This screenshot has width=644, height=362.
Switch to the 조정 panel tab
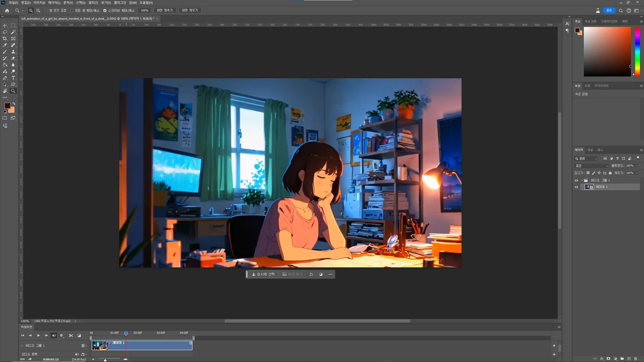[x=587, y=85]
